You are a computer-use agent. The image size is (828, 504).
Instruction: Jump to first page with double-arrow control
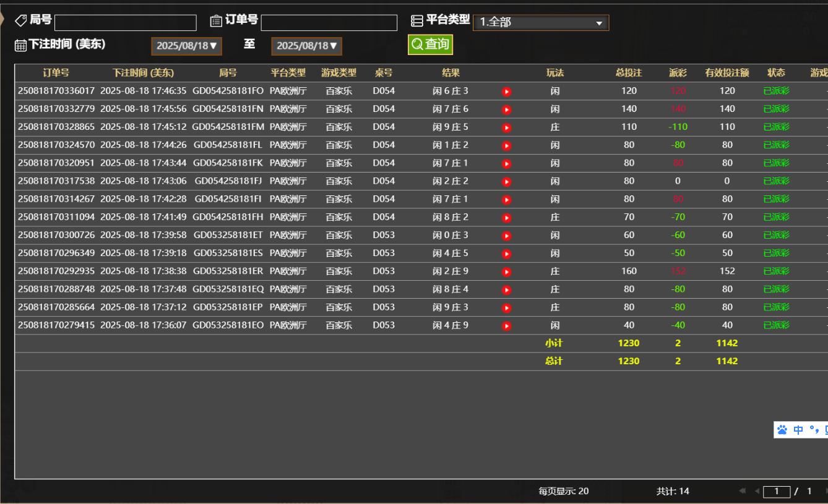coord(743,490)
